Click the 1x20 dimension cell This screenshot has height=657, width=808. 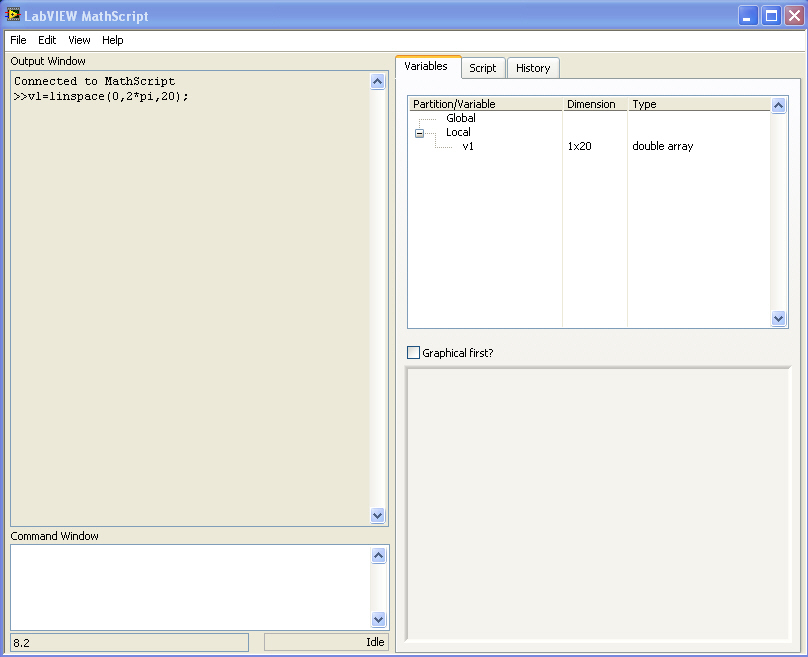[580, 146]
